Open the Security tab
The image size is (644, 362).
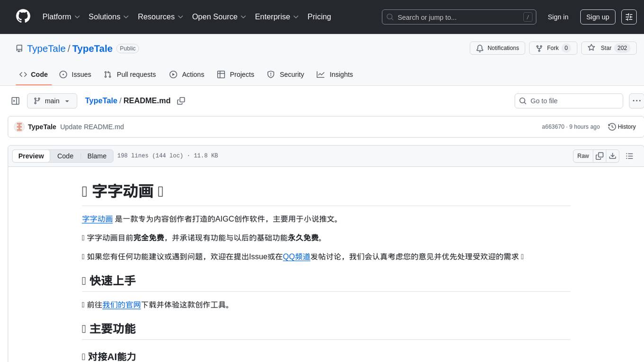pyautogui.click(x=286, y=74)
